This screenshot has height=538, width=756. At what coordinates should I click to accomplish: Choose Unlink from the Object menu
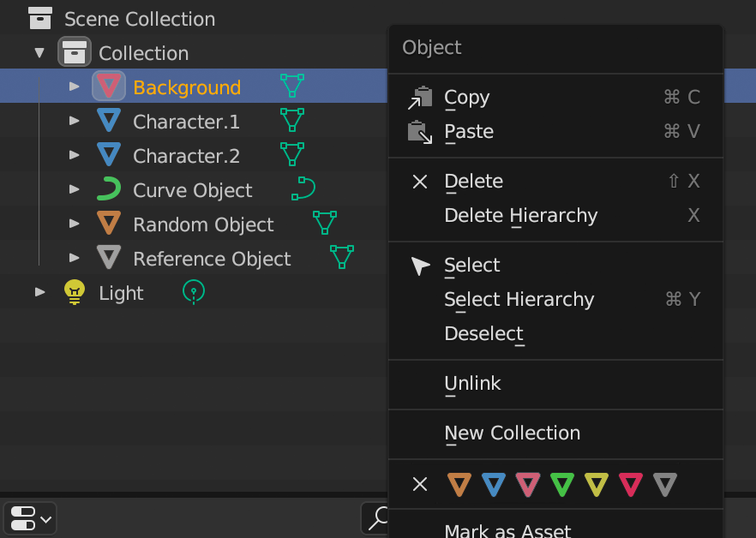coord(555,384)
